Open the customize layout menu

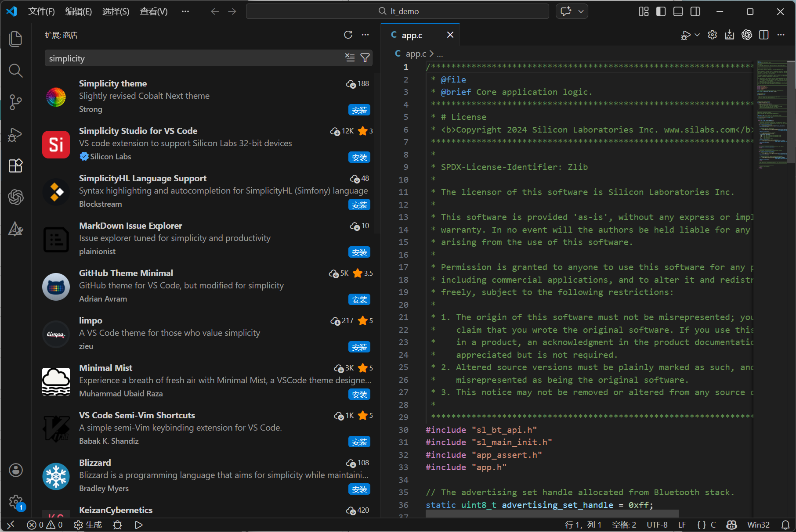(644, 11)
